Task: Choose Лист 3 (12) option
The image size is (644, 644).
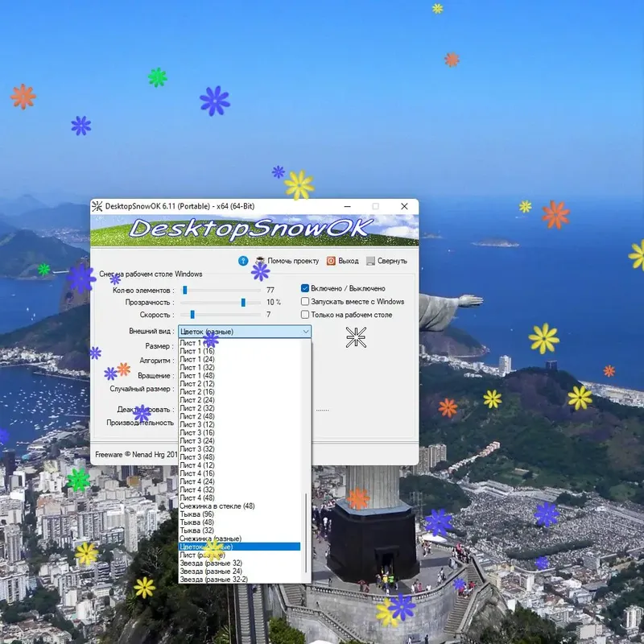Action: pyautogui.click(x=239, y=425)
